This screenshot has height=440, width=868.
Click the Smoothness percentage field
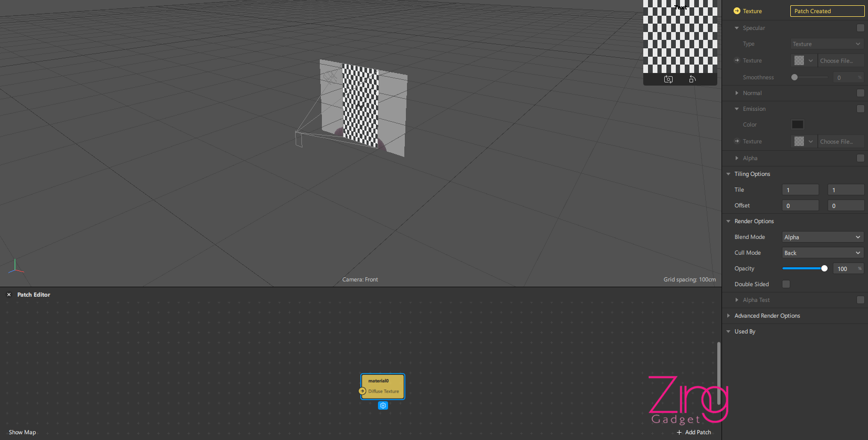[848, 78]
